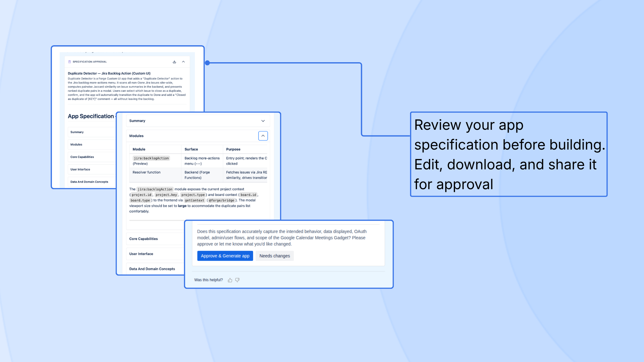Click the App Specification heading

tap(91, 116)
